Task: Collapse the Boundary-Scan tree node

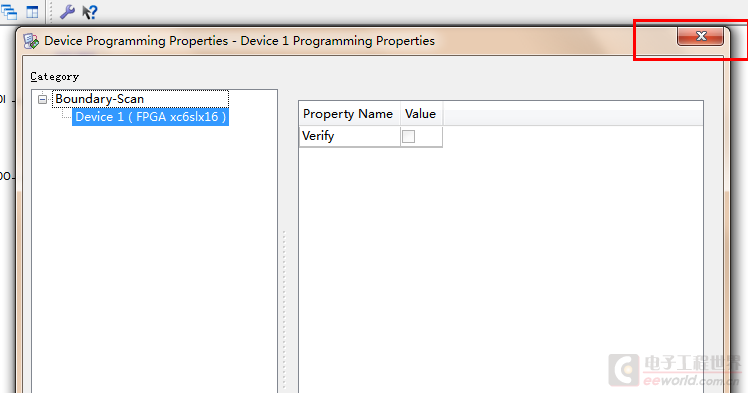Action: pos(42,99)
